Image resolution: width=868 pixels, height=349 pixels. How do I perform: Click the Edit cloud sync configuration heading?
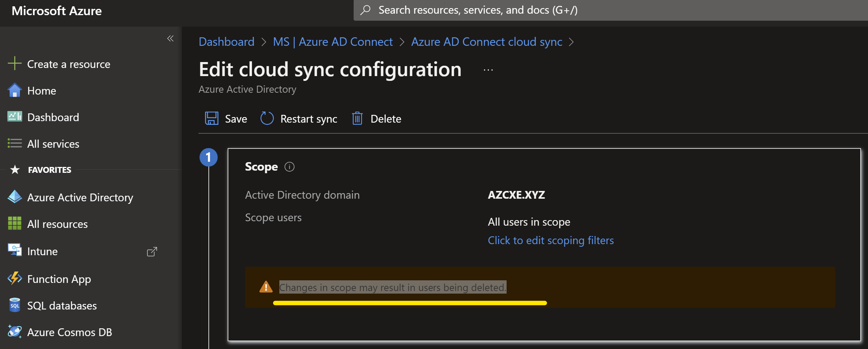[x=330, y=69]
